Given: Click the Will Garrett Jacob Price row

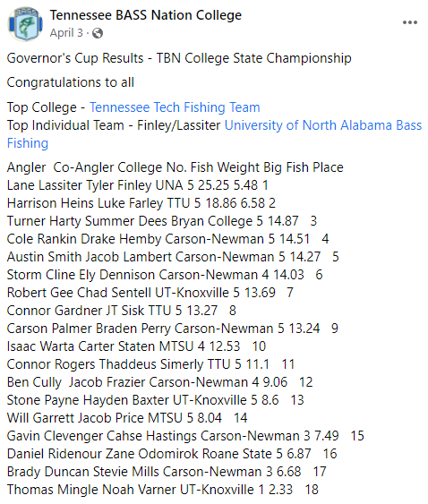Looking at the screenshot, I should [x=127, y=418].
